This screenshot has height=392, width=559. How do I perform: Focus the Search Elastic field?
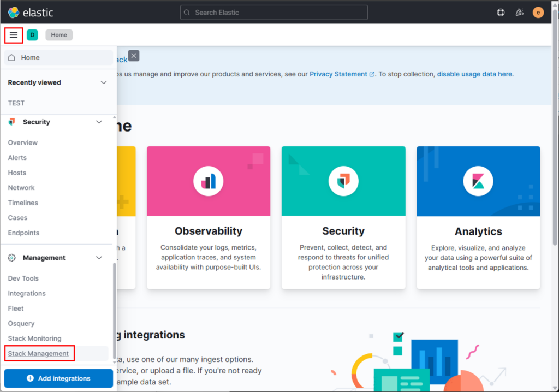274,13
